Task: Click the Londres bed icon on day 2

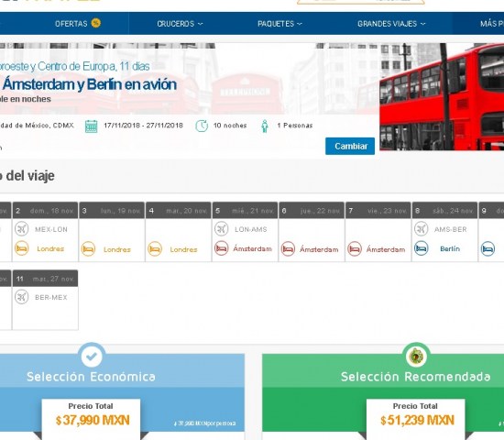Action: pos(22,248)
